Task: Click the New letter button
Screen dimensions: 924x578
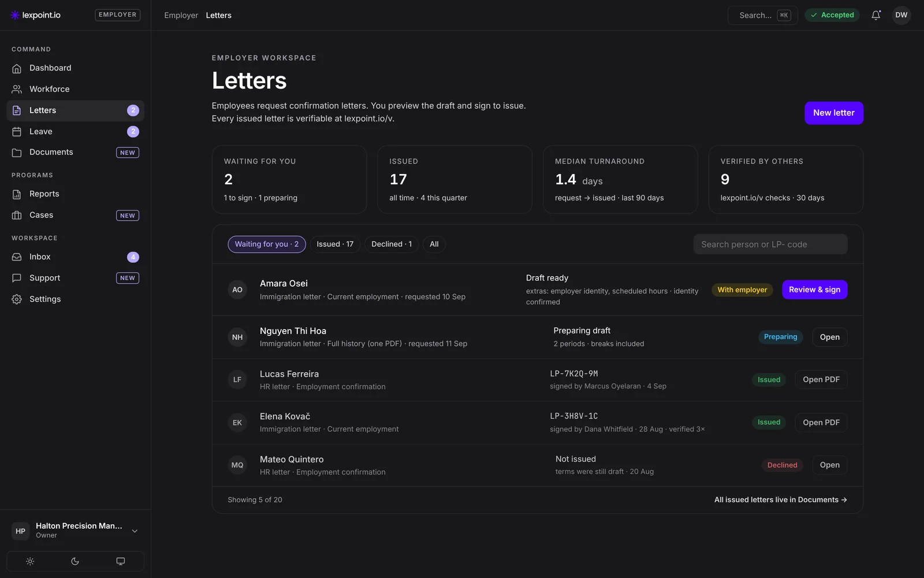Action: pos(833,113)
